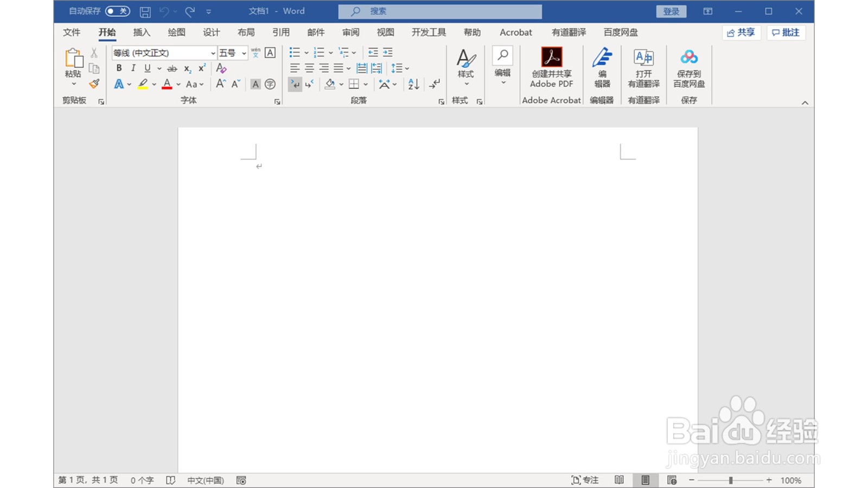Viewport: 868px width, 488px height.
Task: Toggle Italic formatting
Action: tap(133, 68)
